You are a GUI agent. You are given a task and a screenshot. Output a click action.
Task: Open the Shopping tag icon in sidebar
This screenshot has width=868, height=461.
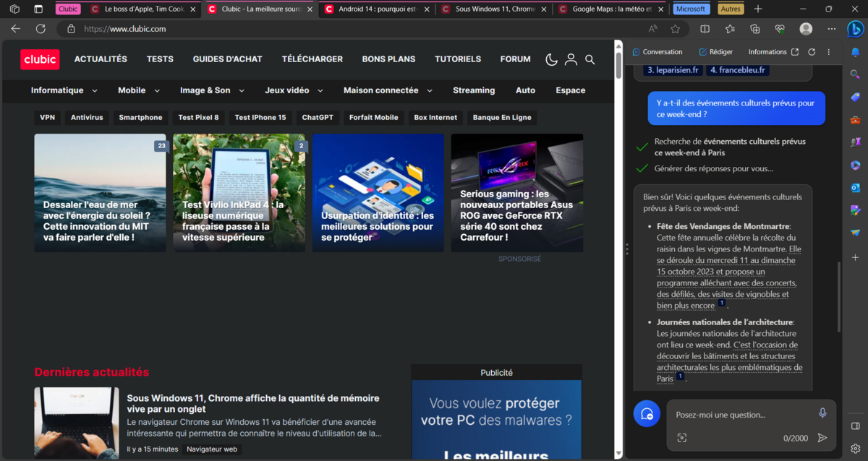coord(855,97)
